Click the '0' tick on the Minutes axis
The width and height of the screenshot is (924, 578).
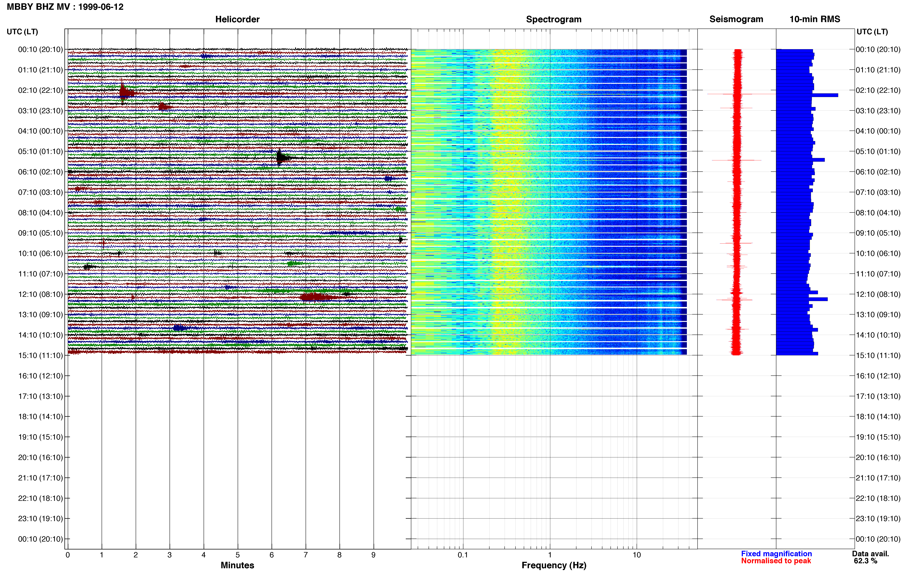(68, 555)
